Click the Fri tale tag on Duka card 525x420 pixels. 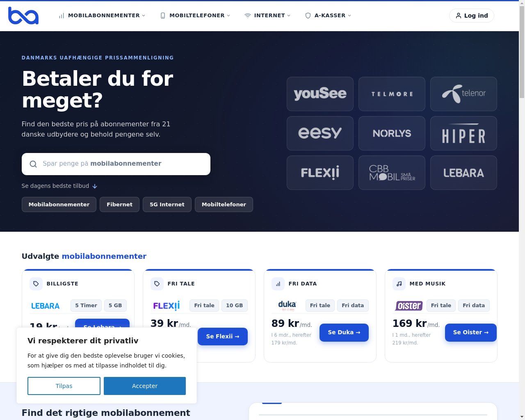coord(320,306)
